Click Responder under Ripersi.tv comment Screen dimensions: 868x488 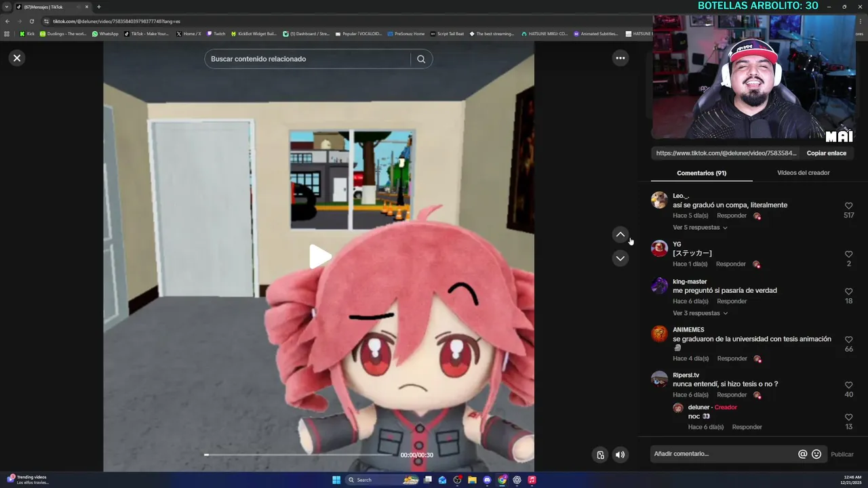pyautogui.click(x=732, y=394)
